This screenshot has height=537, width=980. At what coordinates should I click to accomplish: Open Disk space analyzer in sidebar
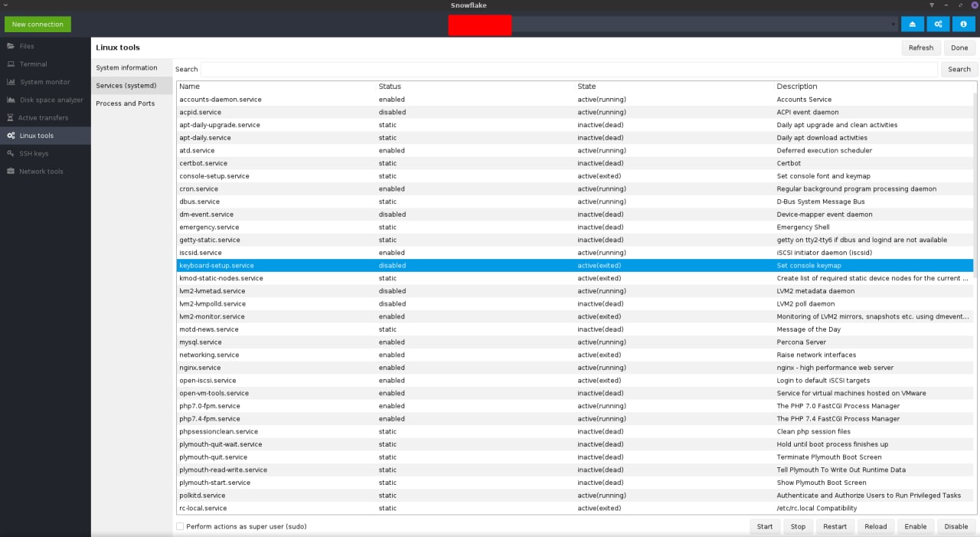(x=45, y=100)
